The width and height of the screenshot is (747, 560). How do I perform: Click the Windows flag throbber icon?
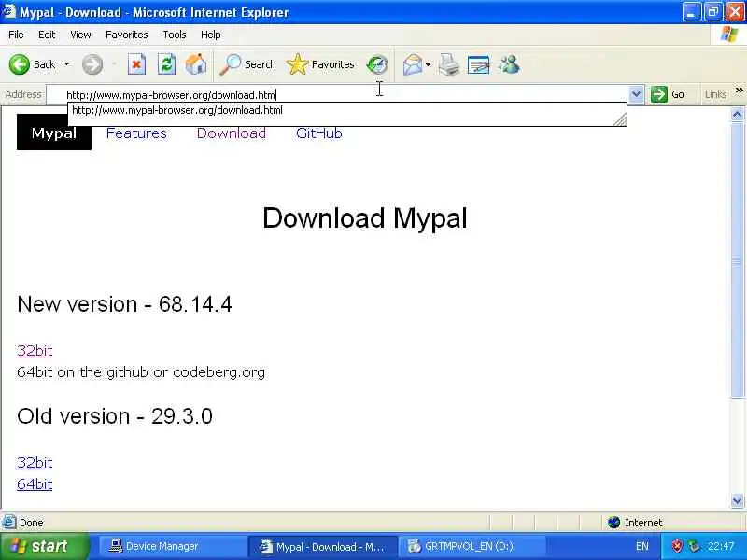[x=729, y=35]
